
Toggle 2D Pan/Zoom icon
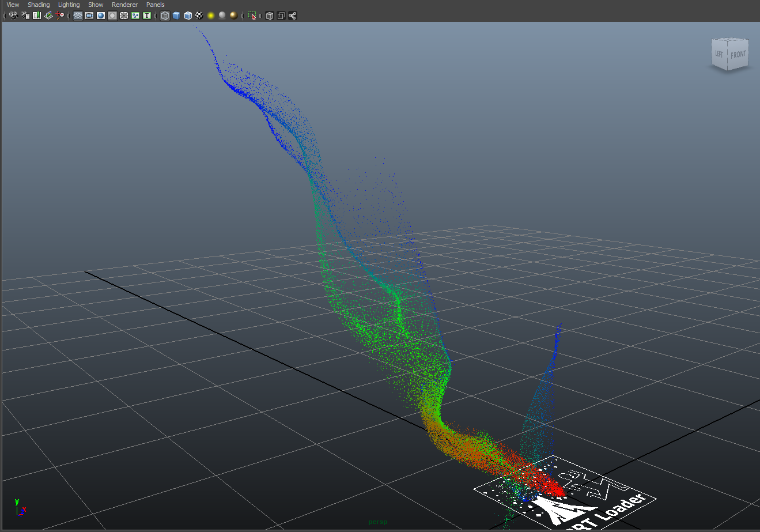(60, 16)
